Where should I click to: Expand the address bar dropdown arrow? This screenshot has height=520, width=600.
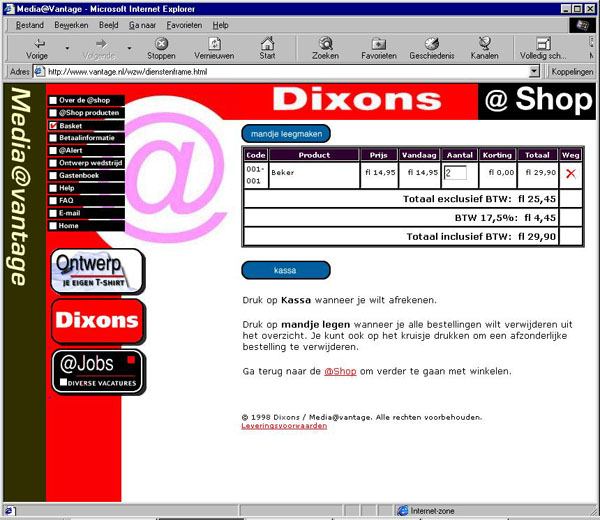pos(535,72)
